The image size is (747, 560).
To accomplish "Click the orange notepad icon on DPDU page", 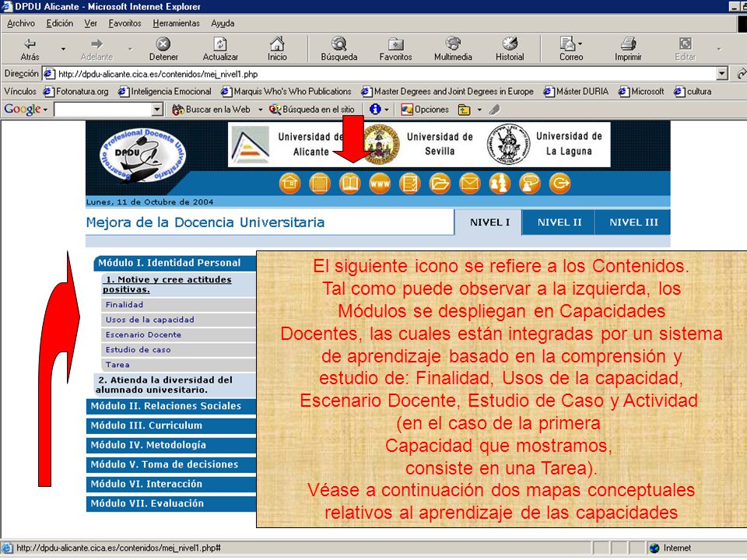I will [x=320, y=184].
